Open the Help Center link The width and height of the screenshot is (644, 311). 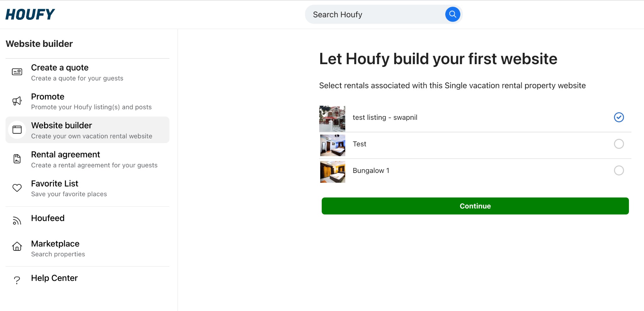click(x=87, y=280)
